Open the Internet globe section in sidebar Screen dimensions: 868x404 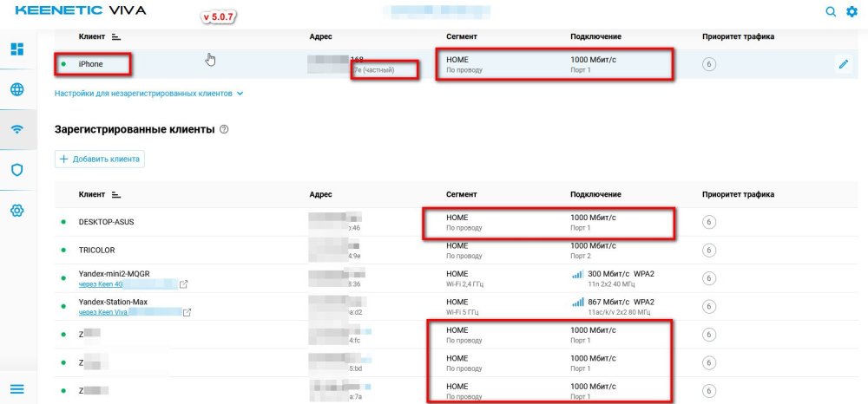(x=16, y=90)
